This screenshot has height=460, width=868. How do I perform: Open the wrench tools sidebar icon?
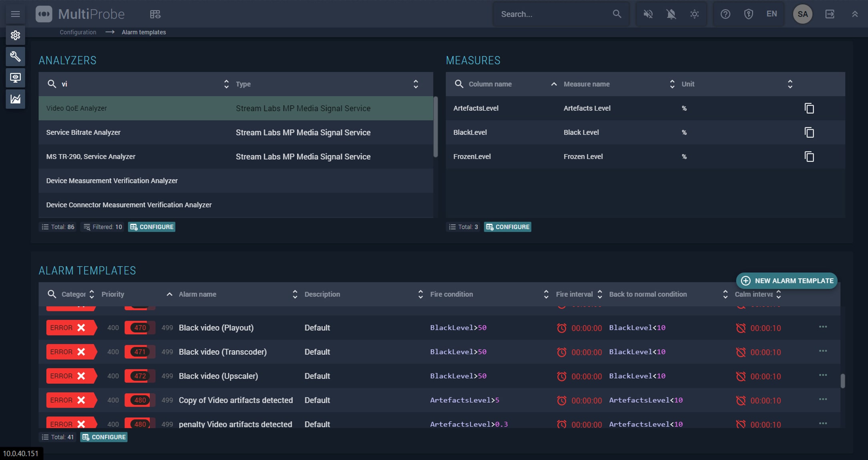point(15,56)
